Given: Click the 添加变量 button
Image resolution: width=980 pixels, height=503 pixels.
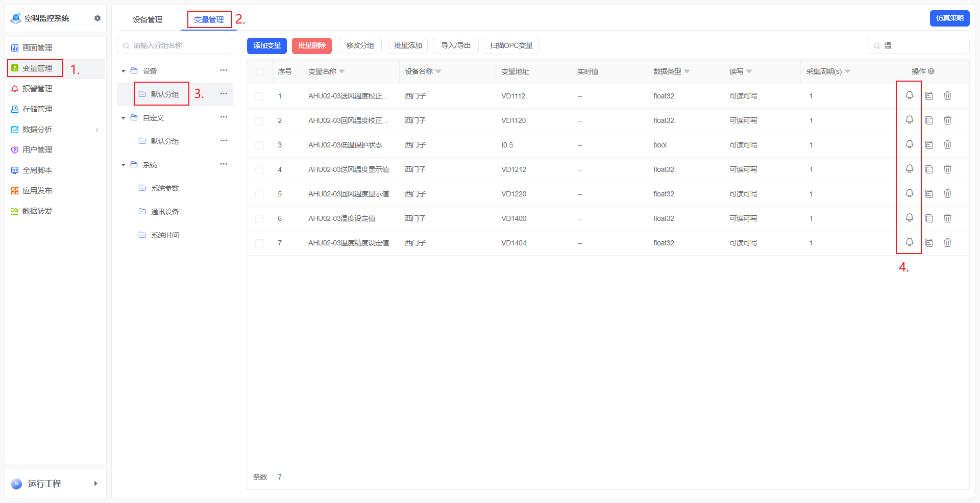Looking at the screenshot, I should (x=266, y=46).
